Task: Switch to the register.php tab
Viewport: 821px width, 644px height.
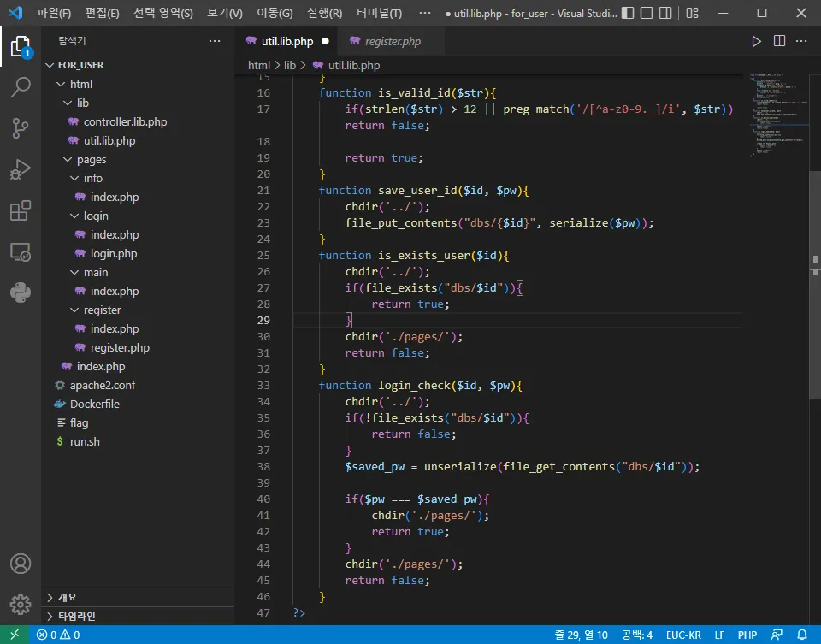Action: [x=392, y=41]
